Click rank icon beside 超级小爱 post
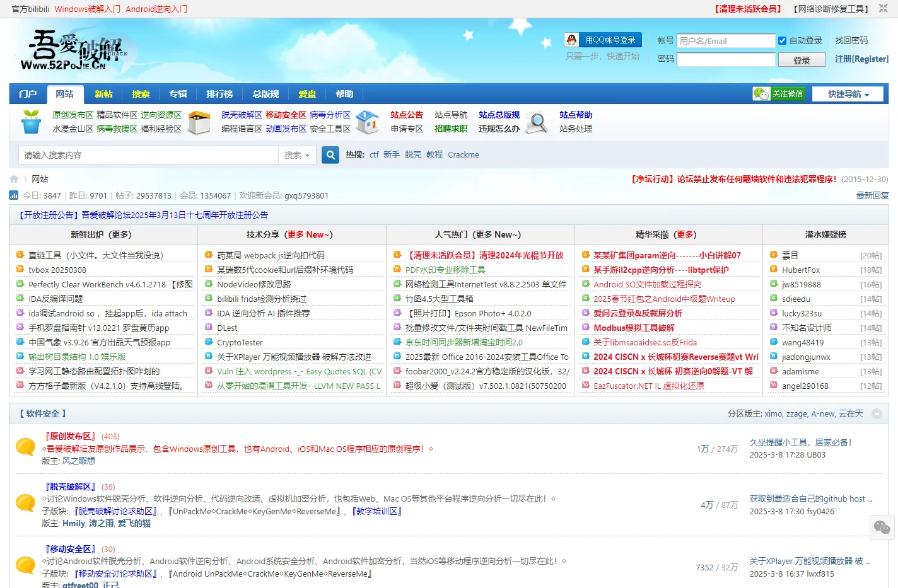 point(397,385)
